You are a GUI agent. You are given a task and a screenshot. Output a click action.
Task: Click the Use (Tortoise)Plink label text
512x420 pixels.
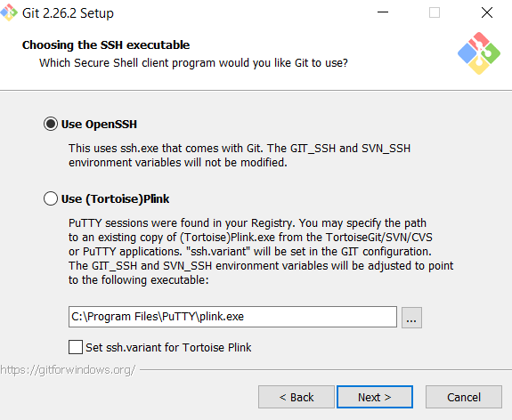[115, 198]
